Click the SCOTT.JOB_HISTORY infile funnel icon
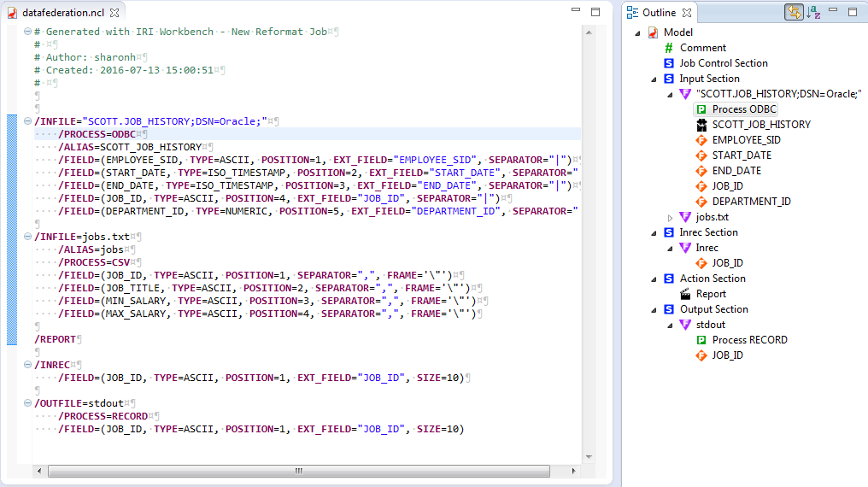The height and width of the screenshot is (487, 868). (685, 94)
